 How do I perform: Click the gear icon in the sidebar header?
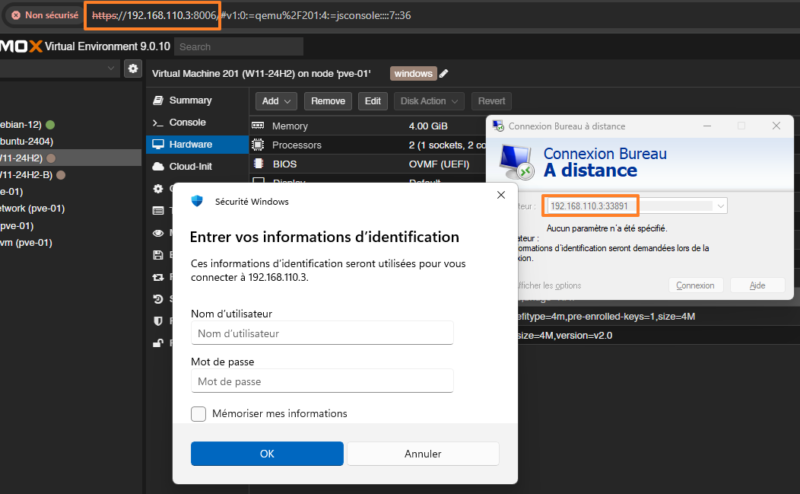tap(133, 68)
